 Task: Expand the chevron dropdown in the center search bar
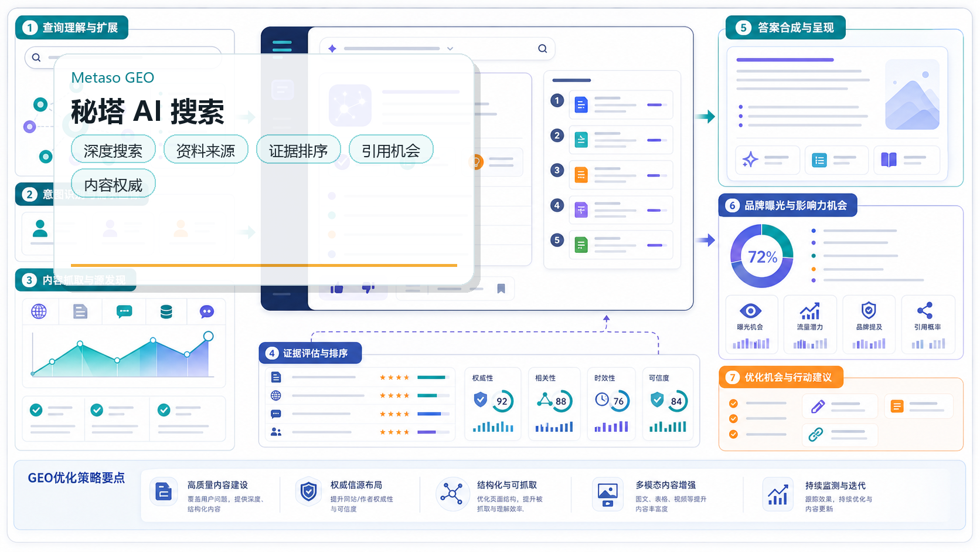[450, 49]
